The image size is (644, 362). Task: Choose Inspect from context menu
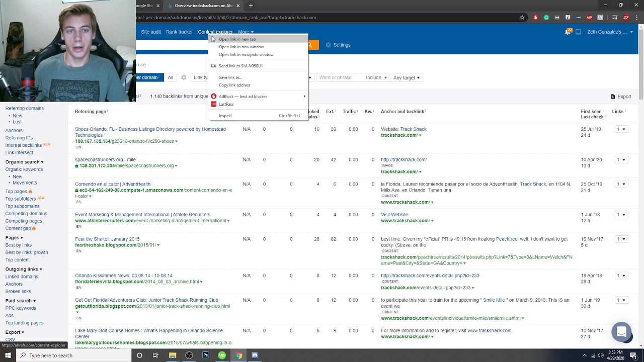pos(258,116)
